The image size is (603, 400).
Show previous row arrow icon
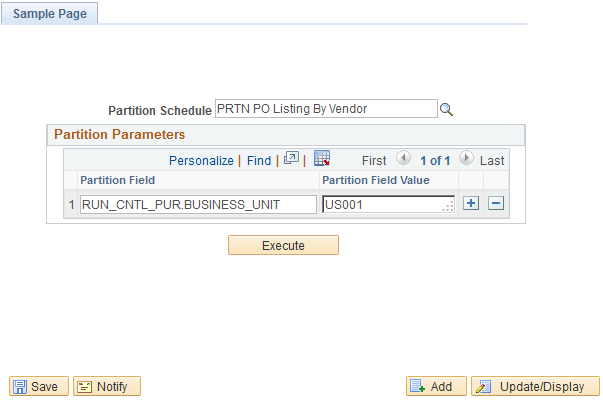click(403, 158)
